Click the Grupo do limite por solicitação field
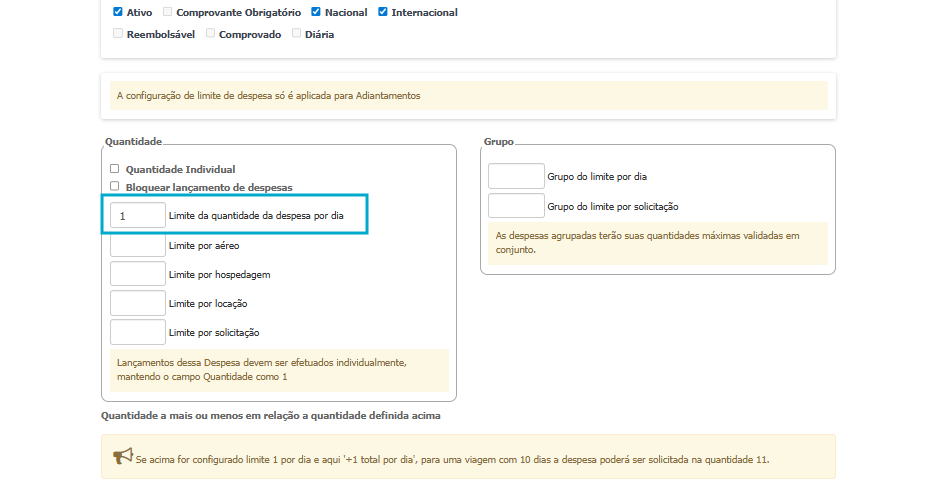This screenshot has height=495, width=943. pyautogui.click(x=516, y=206)
